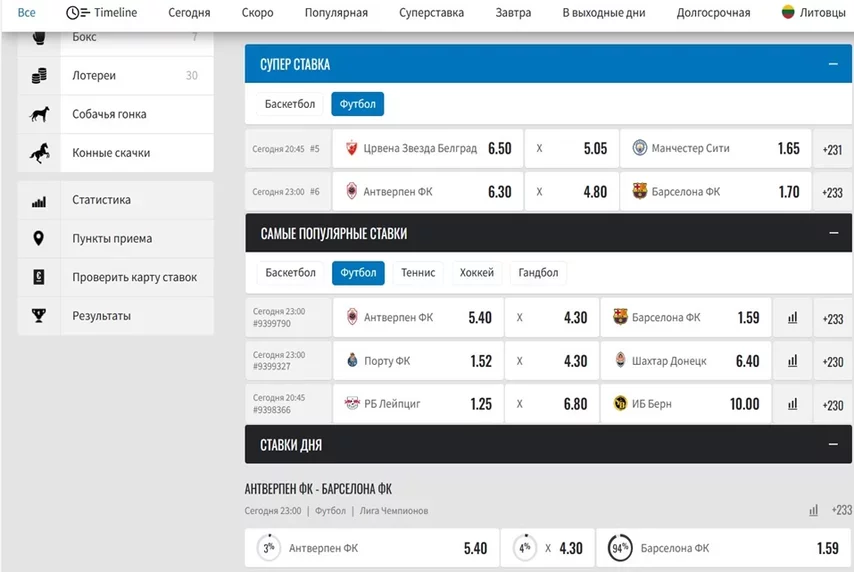The width and height of the screenshot is (854, 572).
Task: Click the Timeline clock icon
Action: (x=78, y=13)
